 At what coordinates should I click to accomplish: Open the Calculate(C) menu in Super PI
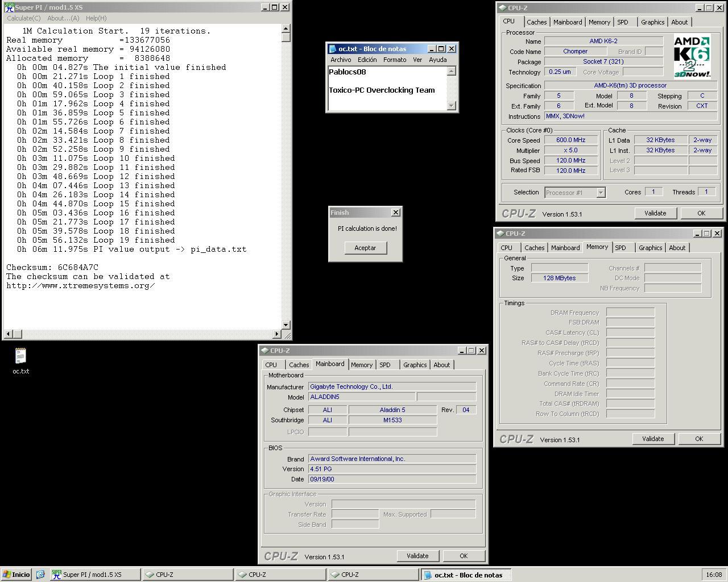(x=23, y=18)
